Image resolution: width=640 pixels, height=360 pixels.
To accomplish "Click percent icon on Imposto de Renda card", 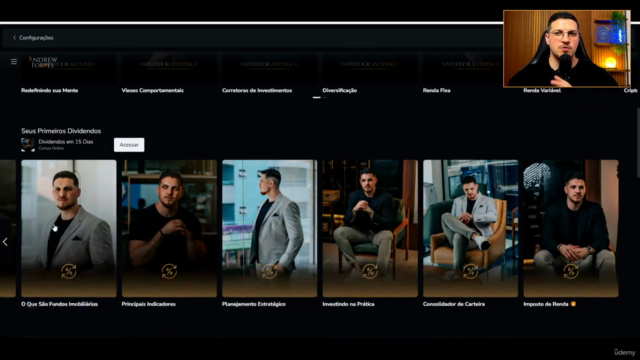I will point(571,271).
